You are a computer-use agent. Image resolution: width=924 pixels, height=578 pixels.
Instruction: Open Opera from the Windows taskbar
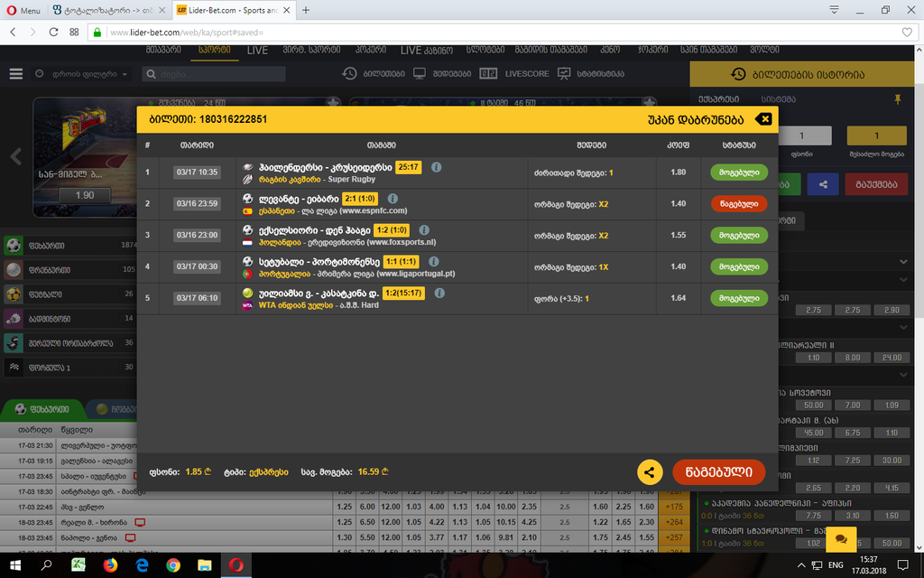[236, 565]
